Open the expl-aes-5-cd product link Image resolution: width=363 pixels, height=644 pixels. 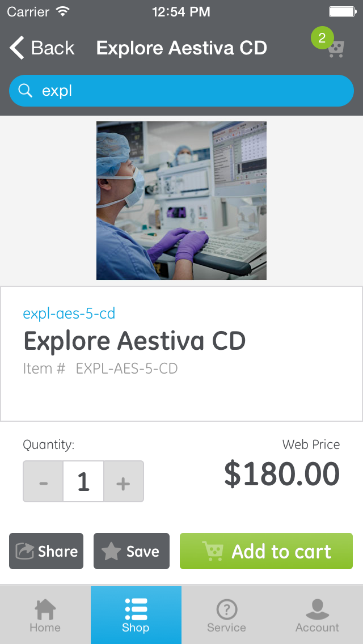coord(69,313)
